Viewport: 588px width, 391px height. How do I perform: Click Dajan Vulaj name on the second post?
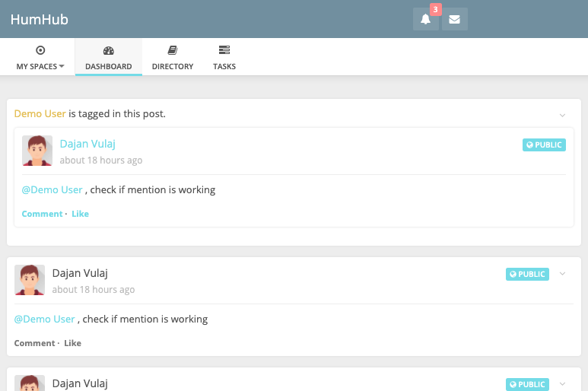[80, 273]
